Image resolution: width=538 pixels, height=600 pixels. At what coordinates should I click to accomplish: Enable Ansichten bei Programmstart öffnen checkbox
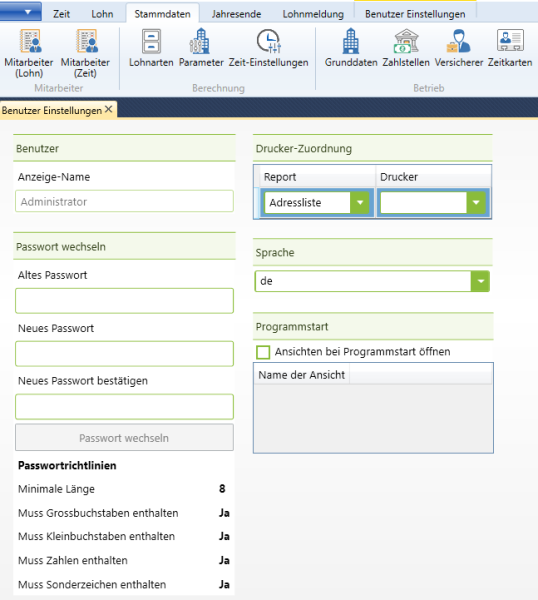pos(263,352)
